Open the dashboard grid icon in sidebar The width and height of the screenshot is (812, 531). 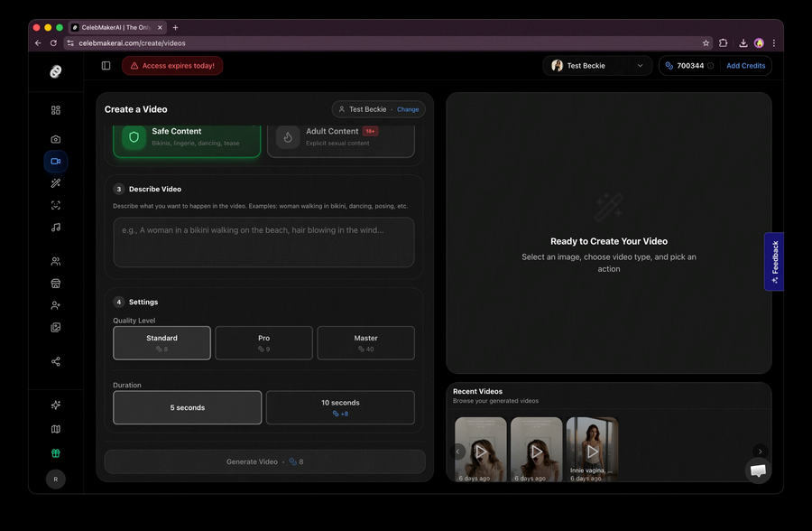click(55, 110)
